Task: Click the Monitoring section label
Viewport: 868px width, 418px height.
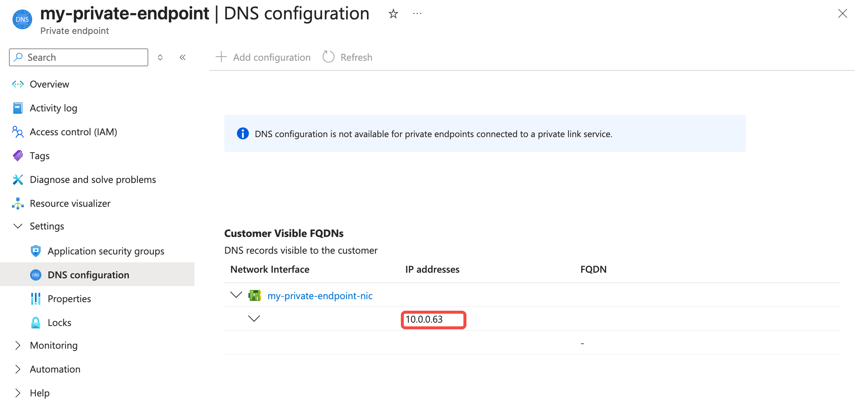Action: click(54, 345)
